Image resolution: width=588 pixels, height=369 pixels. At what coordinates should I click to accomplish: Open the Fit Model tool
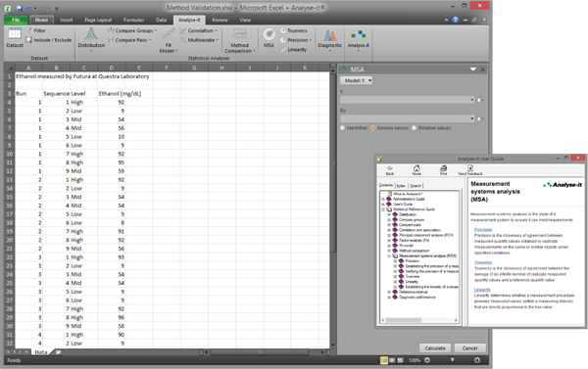(169, 40)
